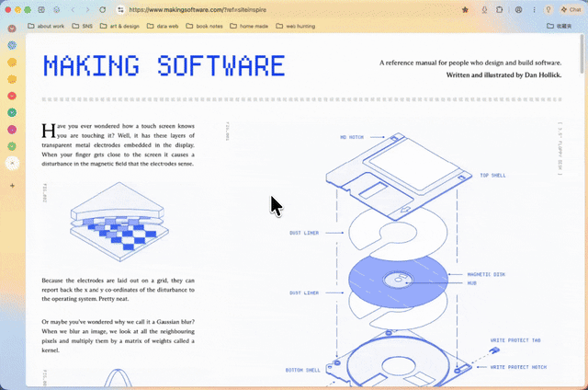This screenshot has height=390, width=588.
Task: Add a new tab with plus icon
Action: (x=12, y=186)
